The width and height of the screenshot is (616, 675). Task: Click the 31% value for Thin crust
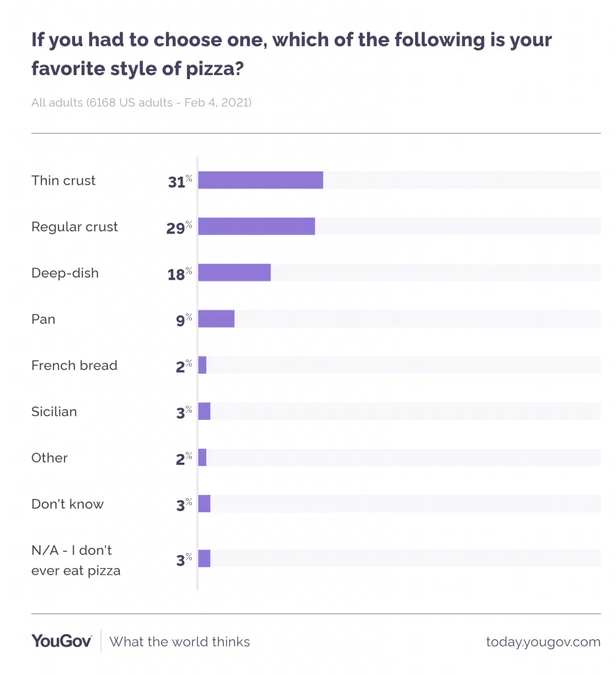[179, 181]
